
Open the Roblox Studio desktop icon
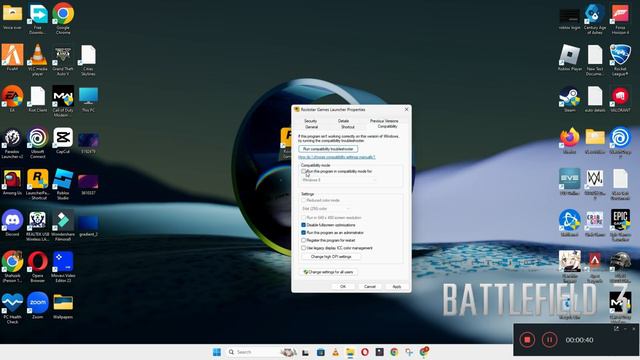click(63, 184)
